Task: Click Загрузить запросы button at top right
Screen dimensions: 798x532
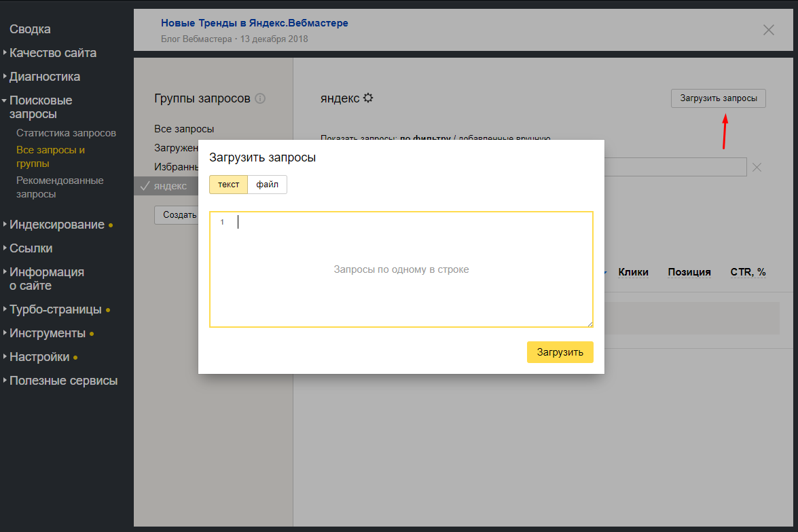Action: pyautogui.click(x=718, y=98)
